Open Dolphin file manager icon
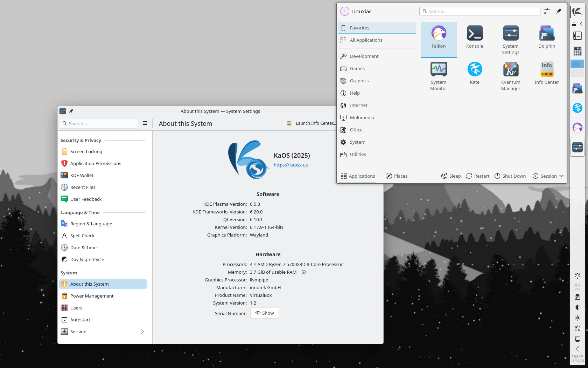This screenshot has height=368, width=588. click(x=546, y=37)
